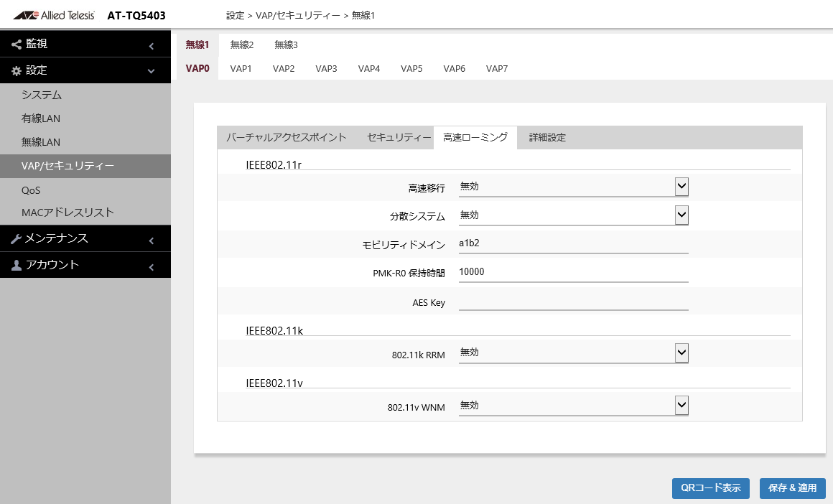This screenshot has height=504, width=833.
Task: Click the QRコード表示 button
Action: 710,488
